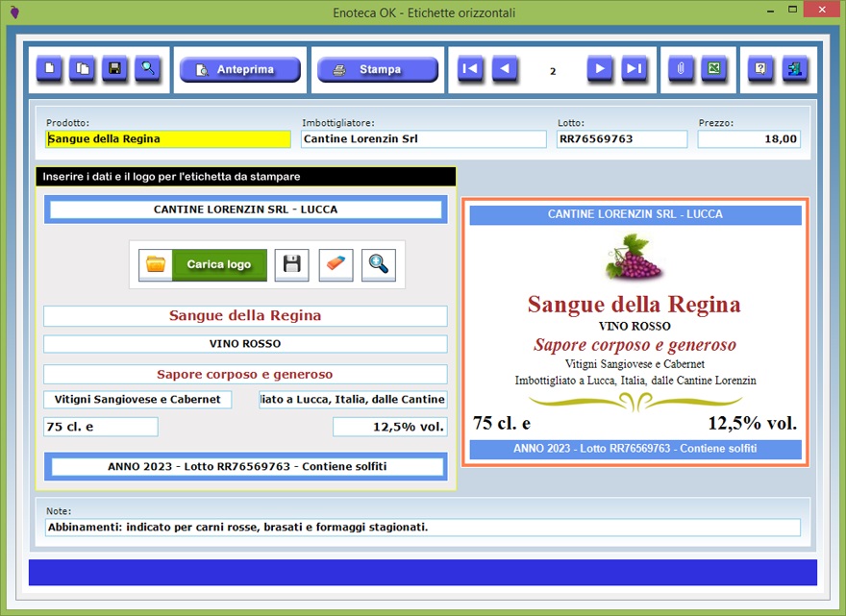The width and height of the screenshot is (846, 616).
Task: Edit the VINO ROSSO field
Action: click(245, 344)
